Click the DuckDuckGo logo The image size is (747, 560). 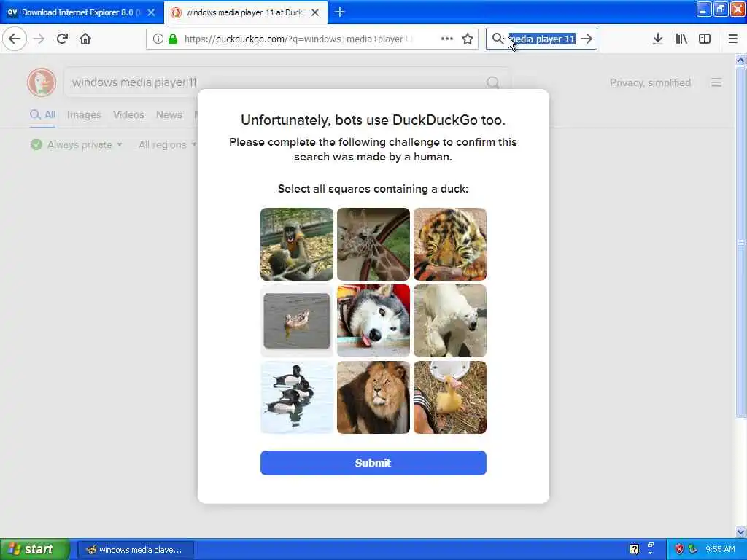(42, 82)
